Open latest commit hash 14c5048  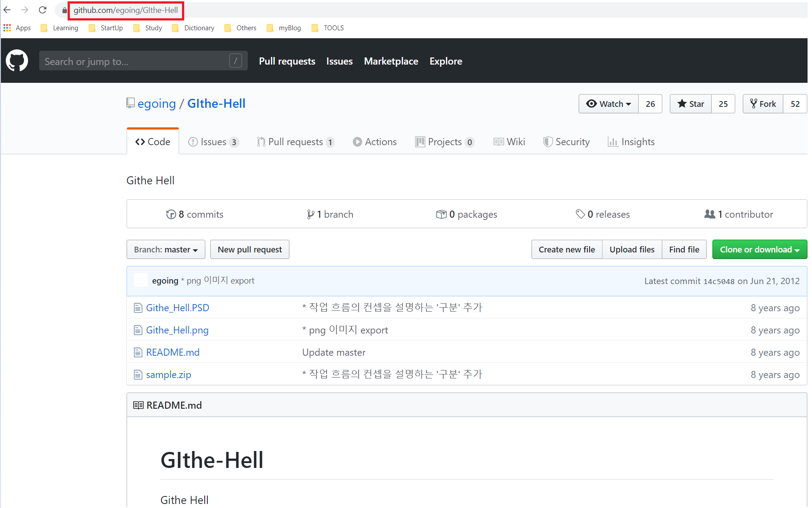[x=719, y=281]
